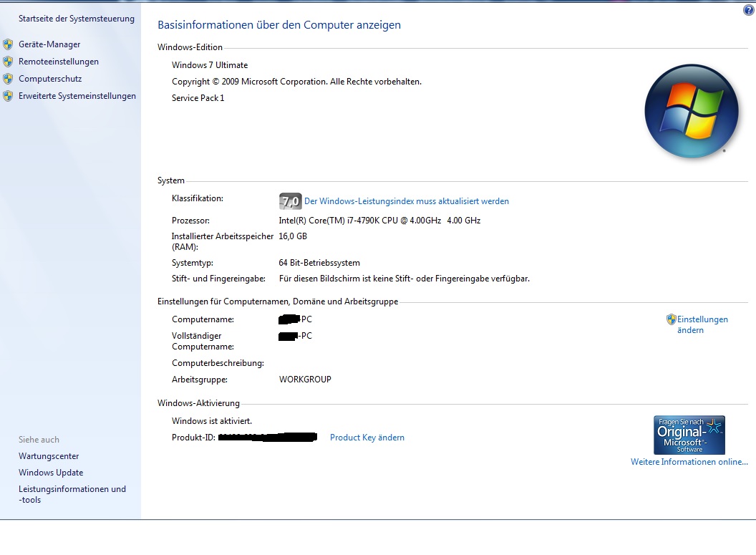Click the Original Microsoft Software badge
This screenshot has width=756, height=555.
click(x=689, y=435)
